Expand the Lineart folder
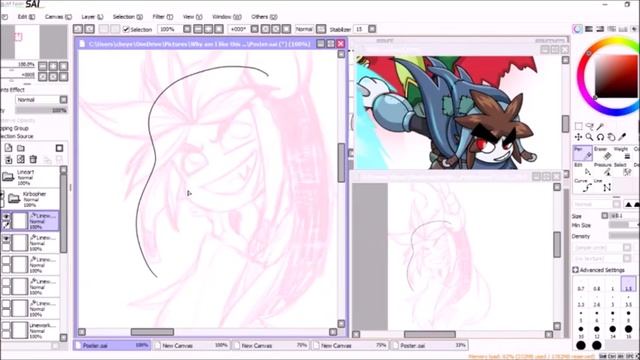The image size is (640, 360). click(x=8, y=177)
